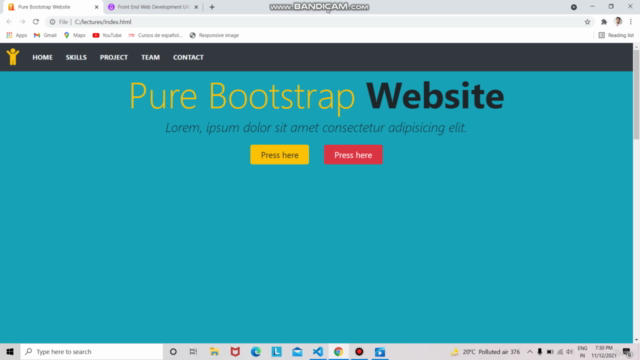640x360 pixels.
Task: Open the Windows Start menu
Action: (10, 351)
